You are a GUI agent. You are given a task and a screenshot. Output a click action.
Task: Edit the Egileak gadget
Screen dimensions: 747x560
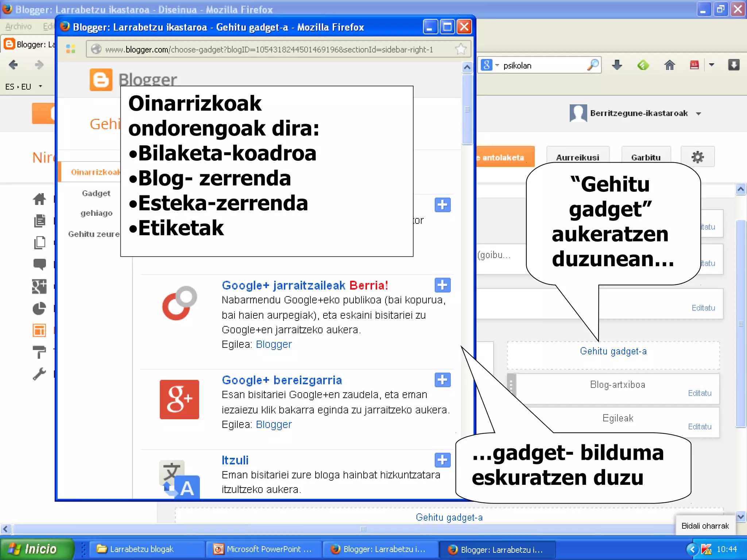[700, 427]
